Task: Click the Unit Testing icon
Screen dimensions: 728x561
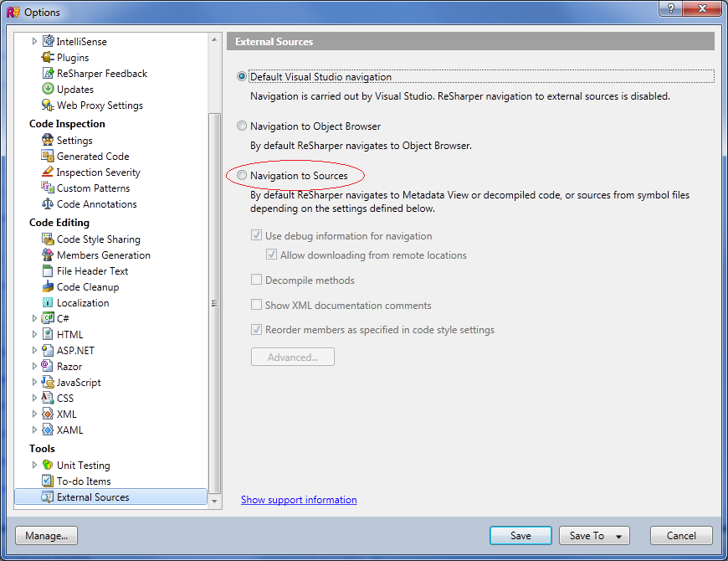Action: coord(48,465)
